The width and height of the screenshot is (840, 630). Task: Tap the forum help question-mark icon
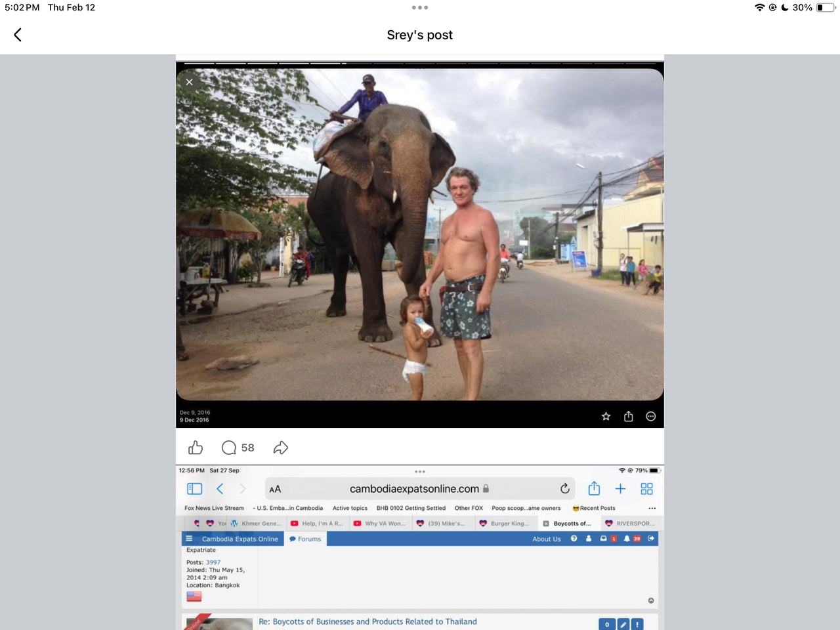(574, 539)
